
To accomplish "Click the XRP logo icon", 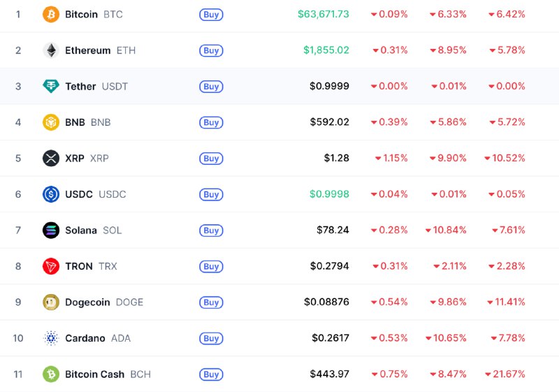I will [51, 159].
